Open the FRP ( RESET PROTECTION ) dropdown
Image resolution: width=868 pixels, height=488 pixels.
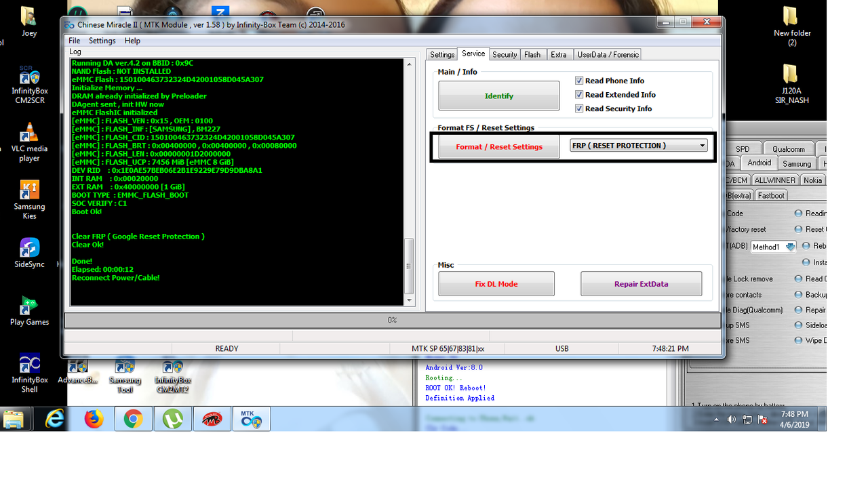tap(639, 146)
